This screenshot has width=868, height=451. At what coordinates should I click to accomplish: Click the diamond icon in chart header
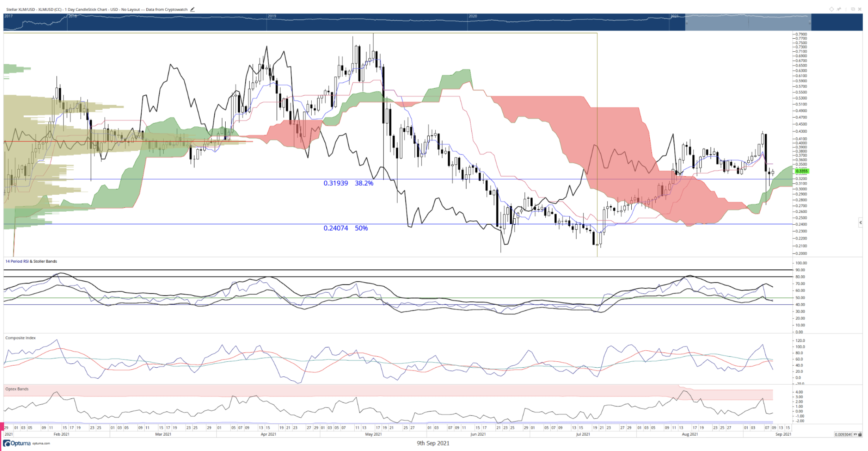832,9
